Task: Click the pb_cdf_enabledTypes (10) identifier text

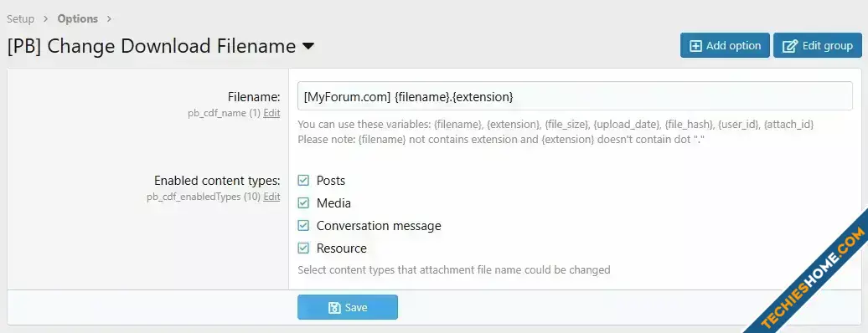Action: 204,197
